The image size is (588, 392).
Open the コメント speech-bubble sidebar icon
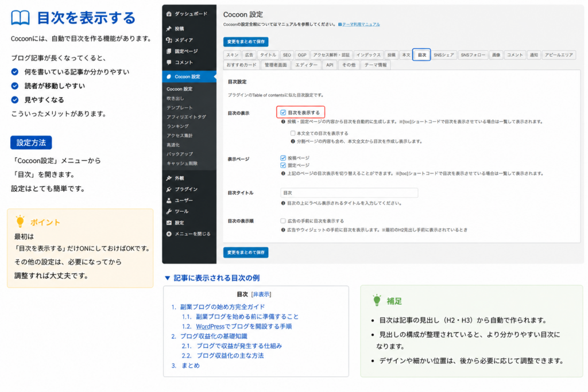(169, 62)
